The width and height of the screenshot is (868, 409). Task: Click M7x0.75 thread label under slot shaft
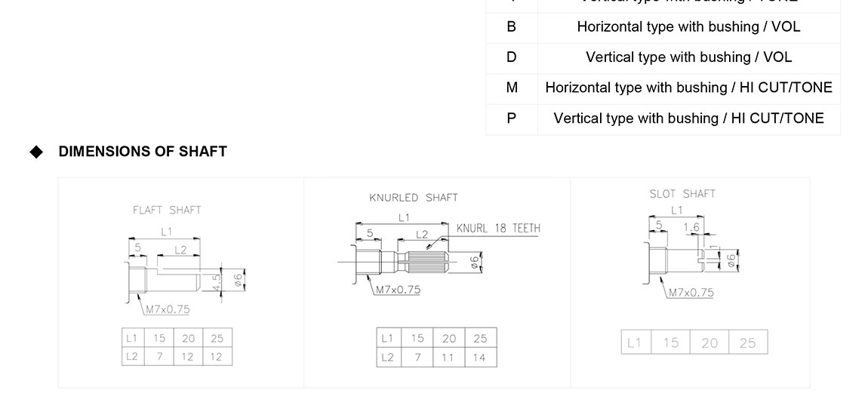coord(691,293)
